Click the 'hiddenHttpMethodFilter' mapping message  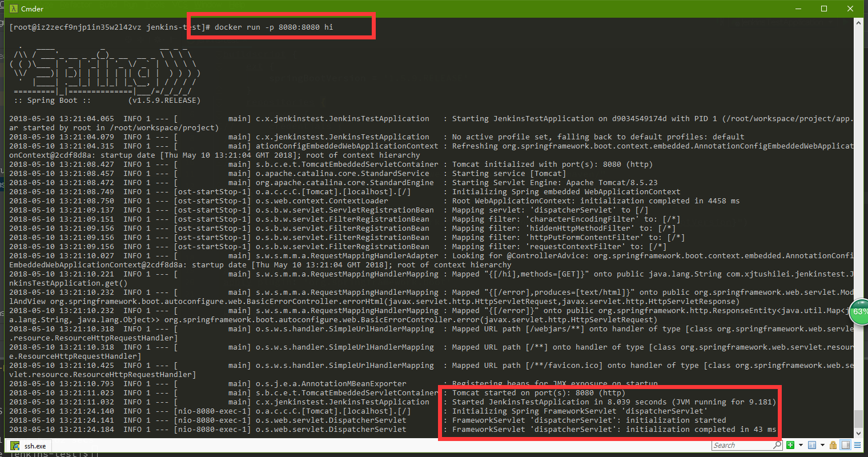[564, 228]
